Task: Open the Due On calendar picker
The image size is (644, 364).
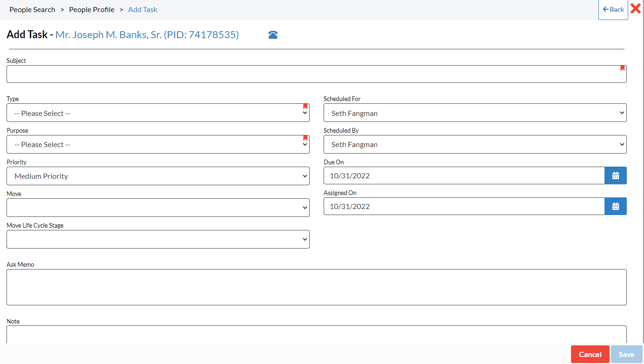Action: [x=616, y=175]
